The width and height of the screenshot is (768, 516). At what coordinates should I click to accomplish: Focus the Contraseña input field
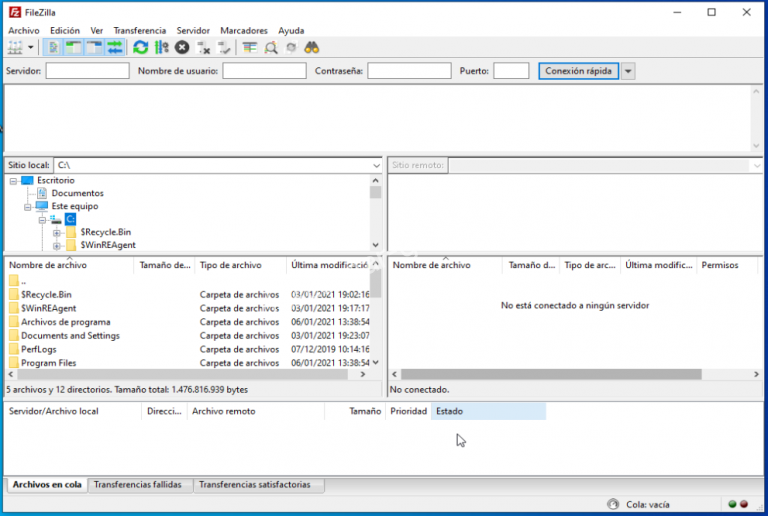(x=409, y=71)
